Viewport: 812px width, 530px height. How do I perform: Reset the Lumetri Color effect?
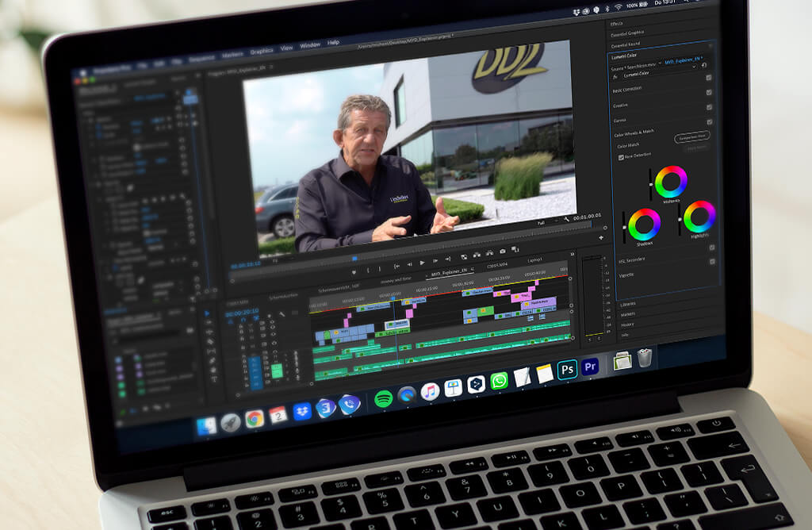(704, 65)
